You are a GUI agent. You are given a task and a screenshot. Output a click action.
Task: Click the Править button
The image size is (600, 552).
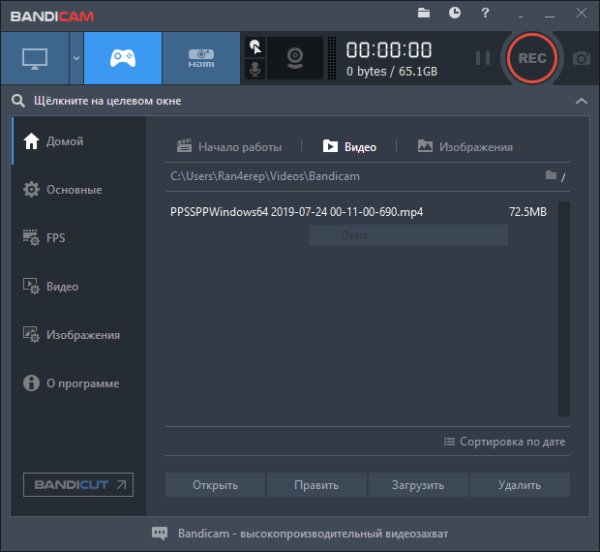pyautogui.click(x=316, y=485)
